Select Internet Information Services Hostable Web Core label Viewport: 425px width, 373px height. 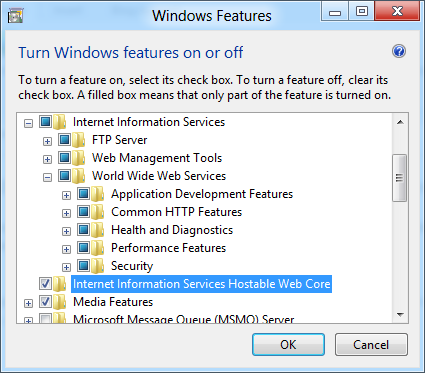[x=202, y=284]
